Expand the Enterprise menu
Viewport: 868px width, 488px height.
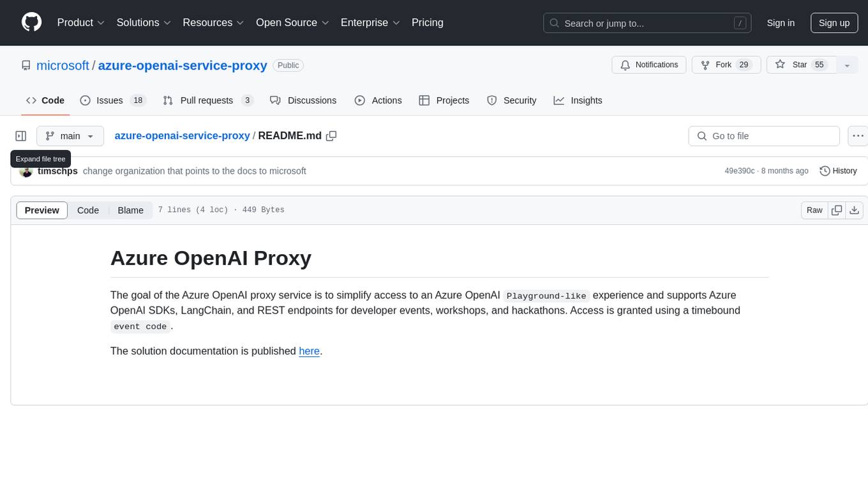pyautogui.click(x=370, y=22)
